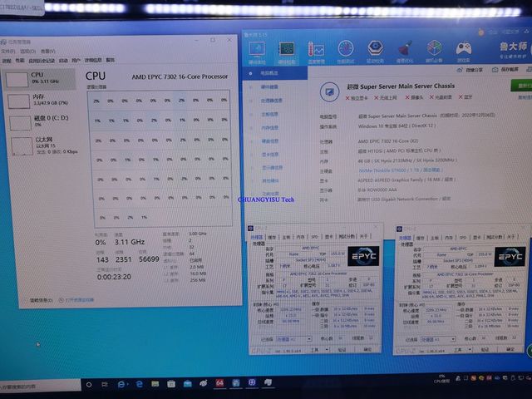Image resolution: width=532 pixels, height=399 pixels.
Task: Open the performance test gauge icon
Action: click(x=346, y=48)
